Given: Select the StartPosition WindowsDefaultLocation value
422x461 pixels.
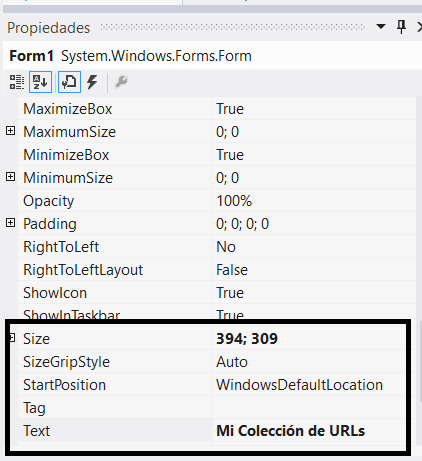Looking at the screenshot, I should pyautogui.click(x=309, y=385).
